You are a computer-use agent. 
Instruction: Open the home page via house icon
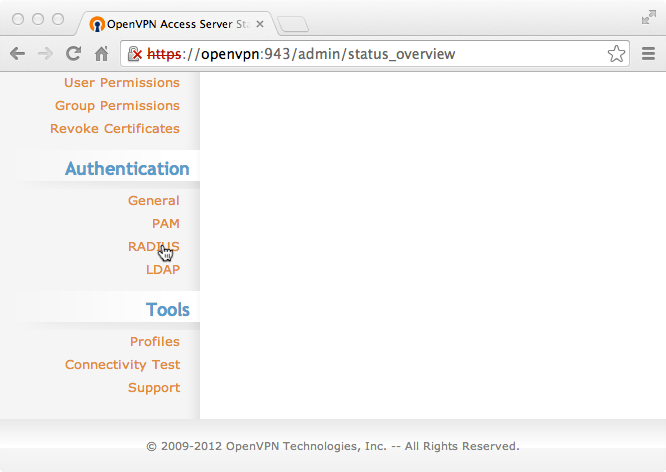click(102, 54)
